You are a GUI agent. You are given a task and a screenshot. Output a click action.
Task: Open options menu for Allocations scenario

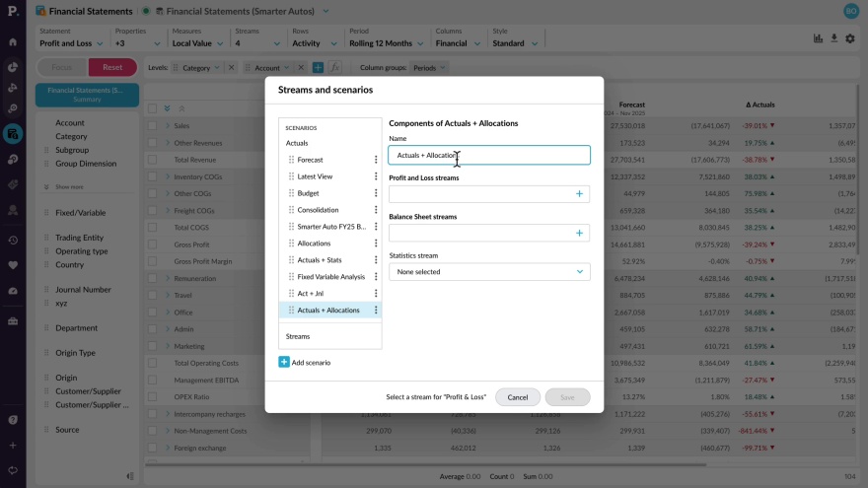point(376,243)
